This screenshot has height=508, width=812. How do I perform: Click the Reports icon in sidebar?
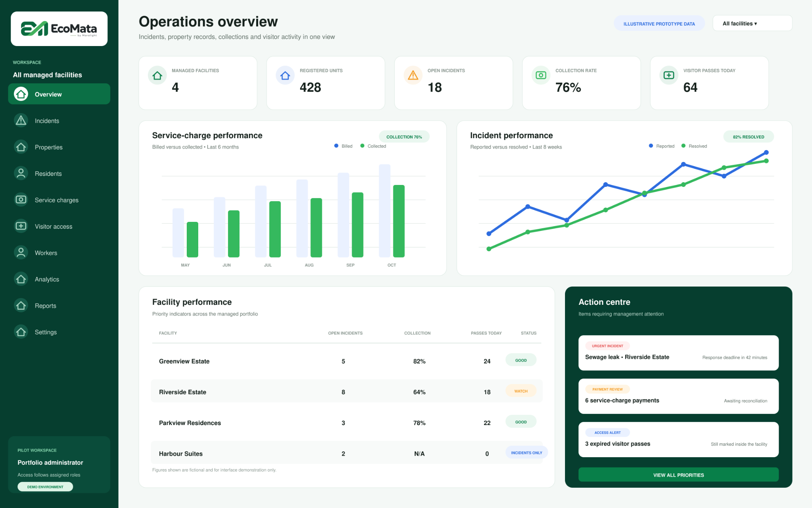pos(21,305)
